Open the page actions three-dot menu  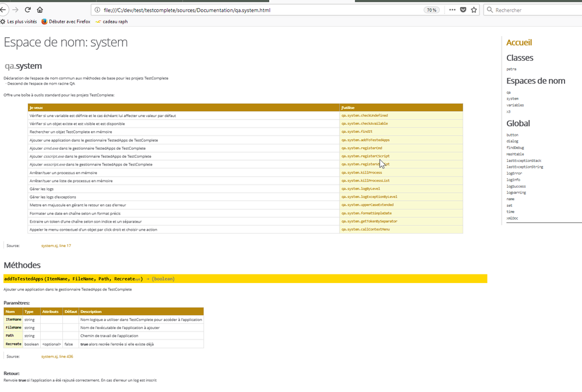[452, 10]
